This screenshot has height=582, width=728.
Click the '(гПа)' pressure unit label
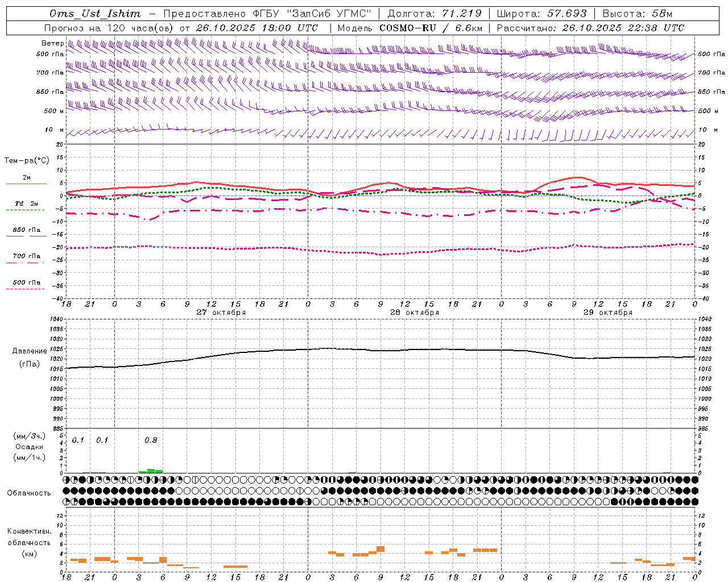30,364
